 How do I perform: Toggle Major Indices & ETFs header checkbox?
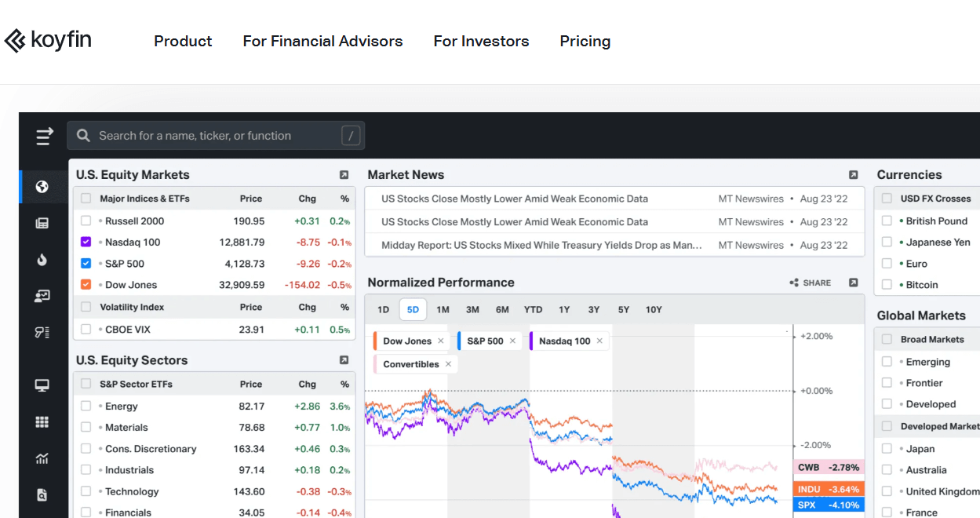pyautogui.click(x=86, y=199)
